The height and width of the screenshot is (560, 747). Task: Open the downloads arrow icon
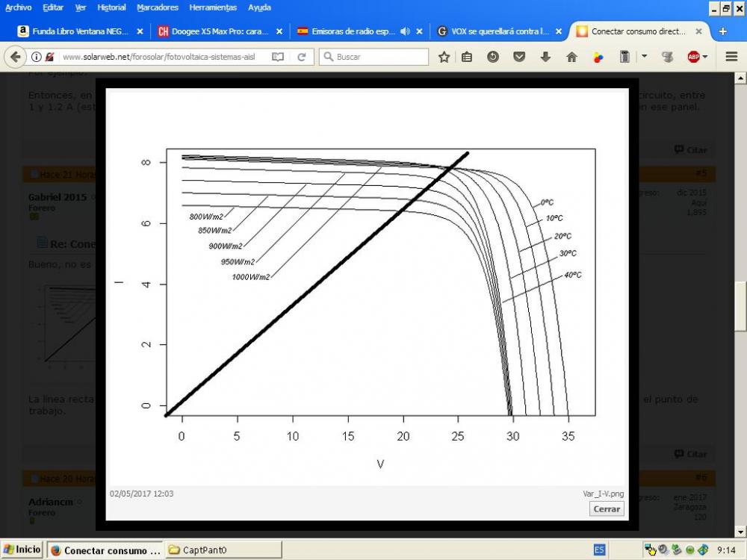click(x=545, y=57)
